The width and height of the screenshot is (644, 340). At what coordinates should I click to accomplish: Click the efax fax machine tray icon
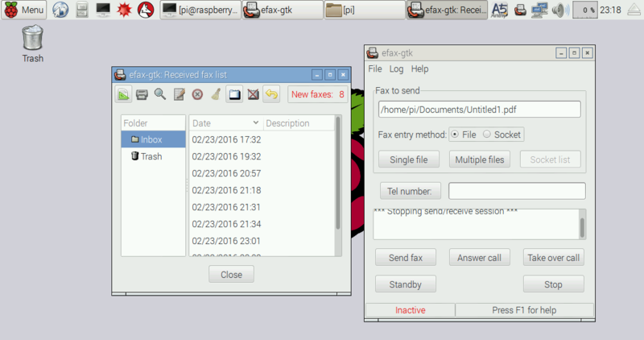point(520,10)
